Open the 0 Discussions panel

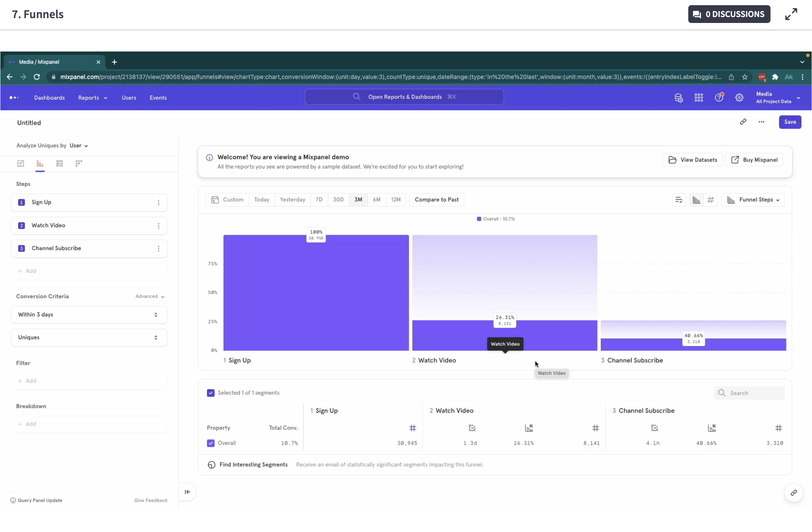(729, 14)
